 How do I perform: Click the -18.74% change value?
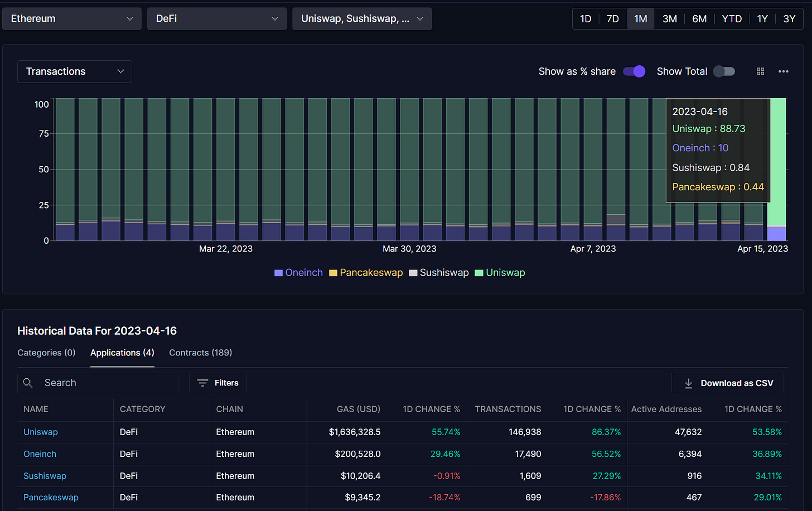(444, 498)
